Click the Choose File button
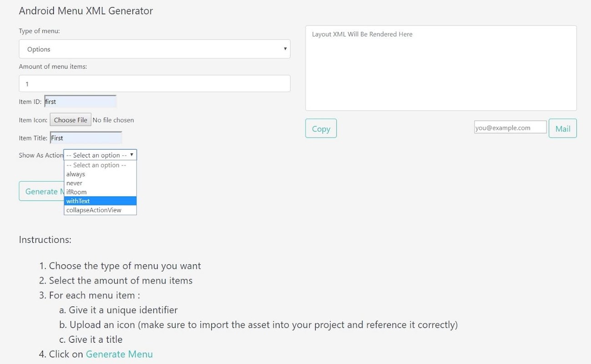Viewport: 591px width, 364px height. (71, 120)
